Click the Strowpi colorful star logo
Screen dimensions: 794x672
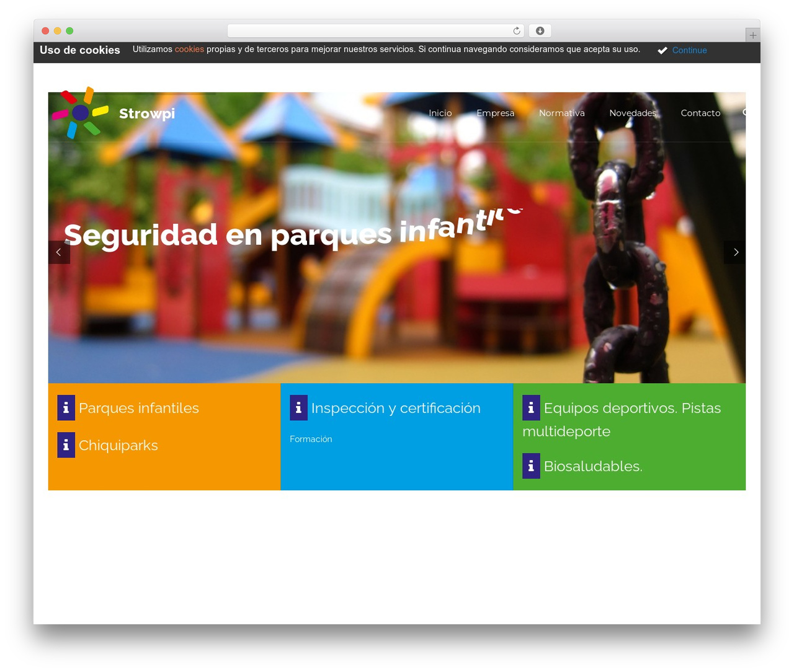coord(80,113)
